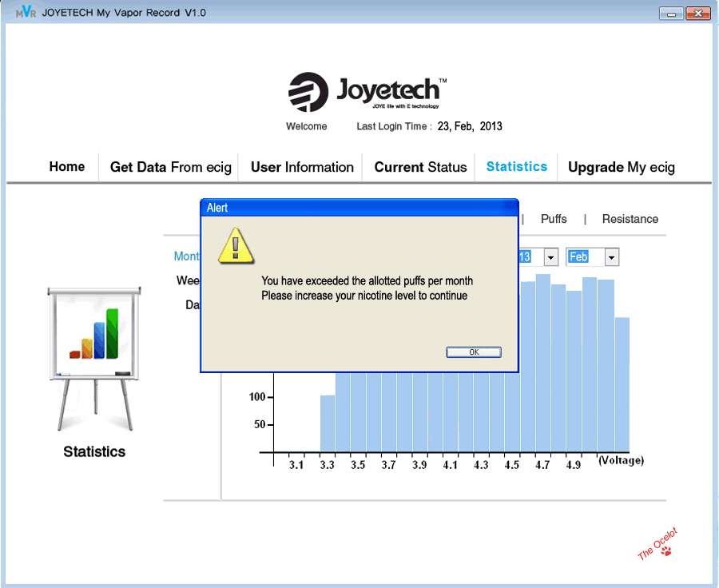Screen dimensions: 719x588
Task: Show the Resistance chart
Action: tap(630, 219)
